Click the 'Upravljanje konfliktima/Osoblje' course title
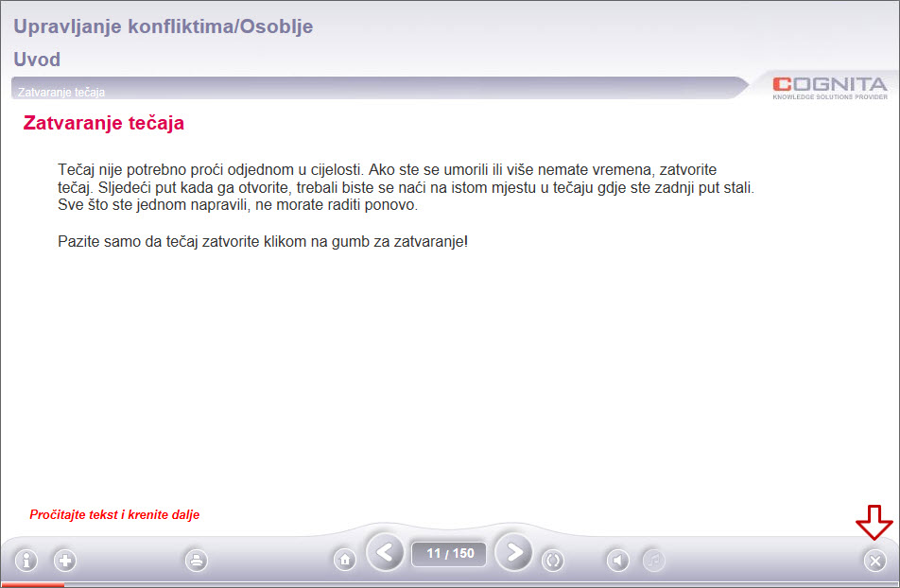 (164, 26)
